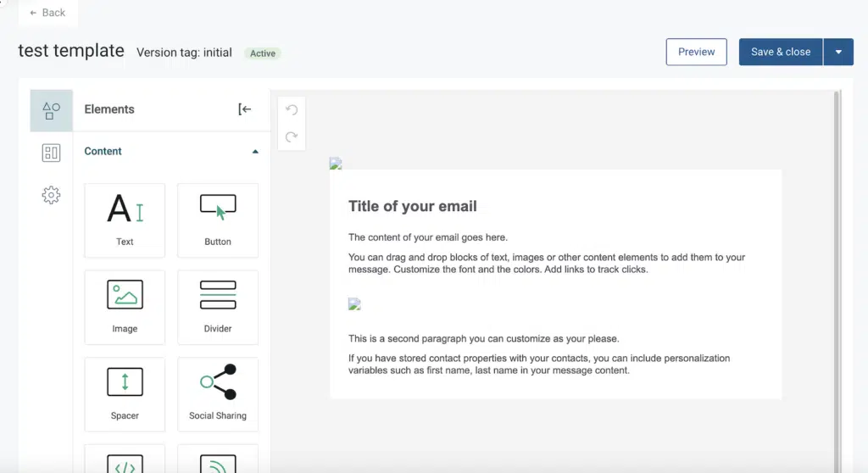Click the Active status badge
868x473 pixels.
263,53
